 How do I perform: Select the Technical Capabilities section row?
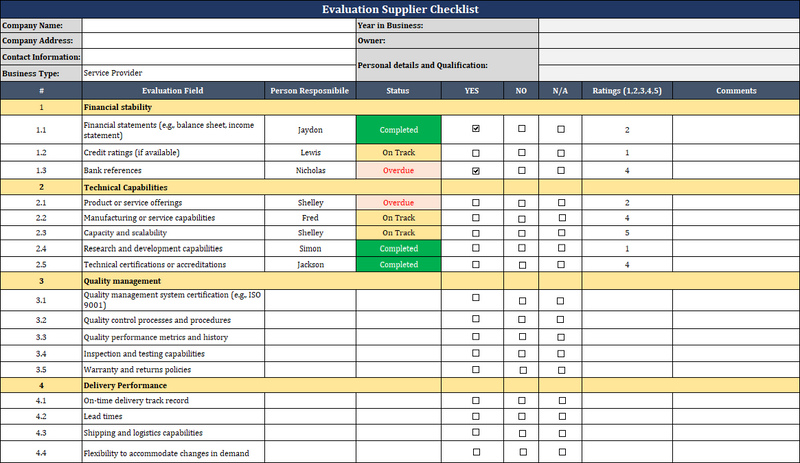[x=400, y=187]
